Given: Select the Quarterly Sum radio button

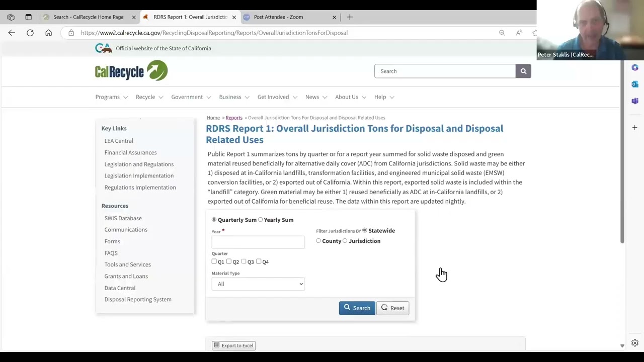Looking at the screenshot, I should (214, 220).
